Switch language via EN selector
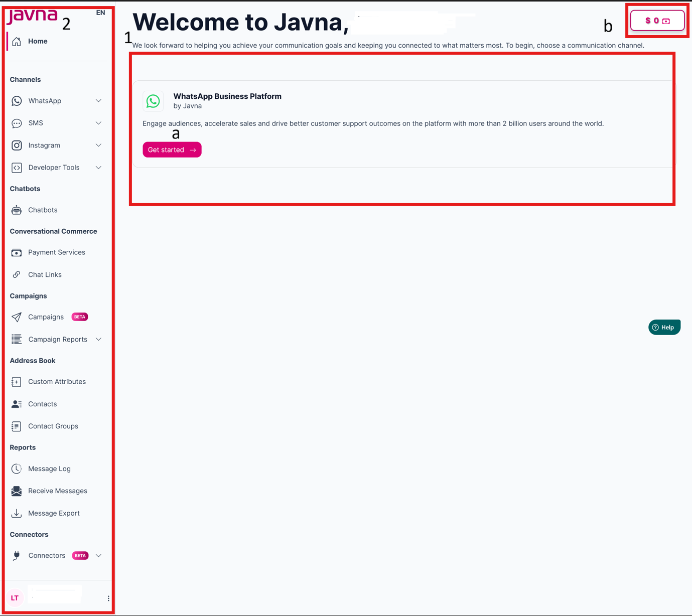 tap(100, 13)
